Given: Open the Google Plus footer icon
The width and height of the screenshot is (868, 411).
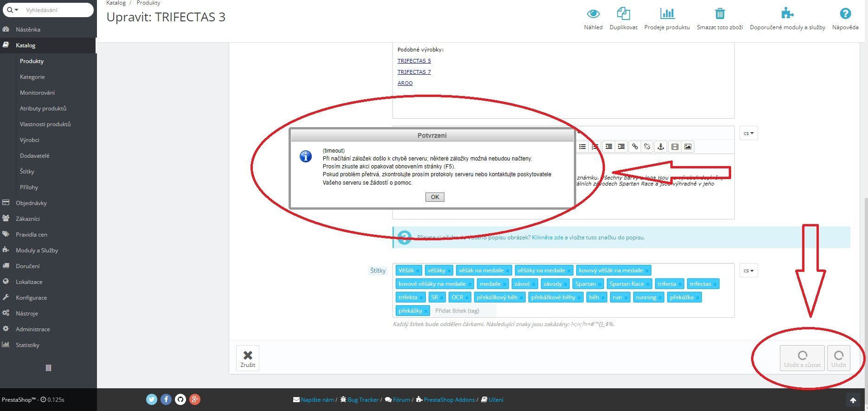Looking at the screenshot, I should click(x=195, y=399).
